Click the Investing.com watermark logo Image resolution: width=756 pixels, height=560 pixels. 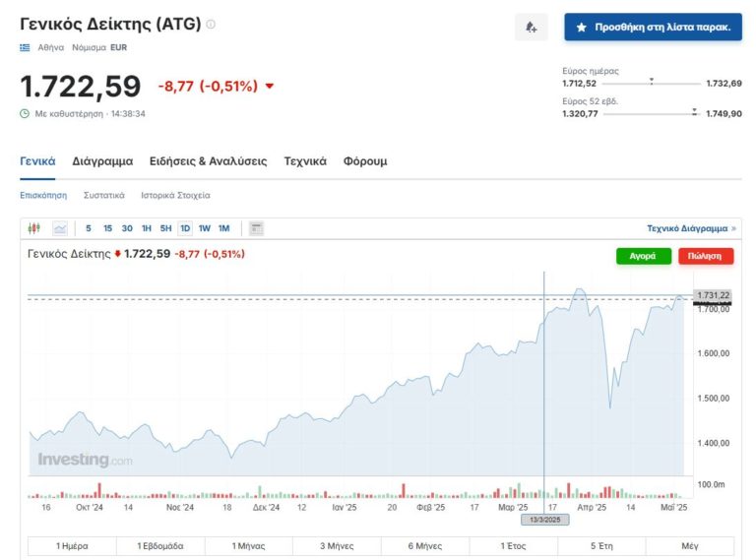[85, 460]
